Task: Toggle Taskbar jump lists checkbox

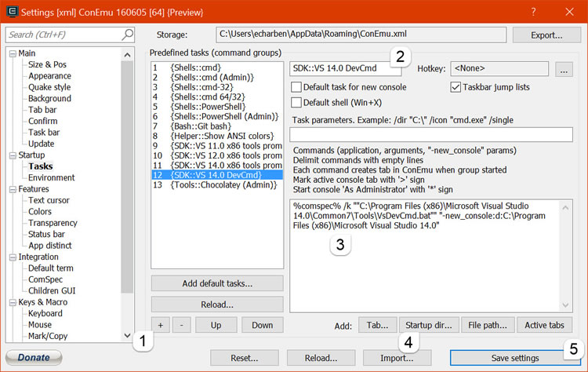Action: tap(456, 87)
